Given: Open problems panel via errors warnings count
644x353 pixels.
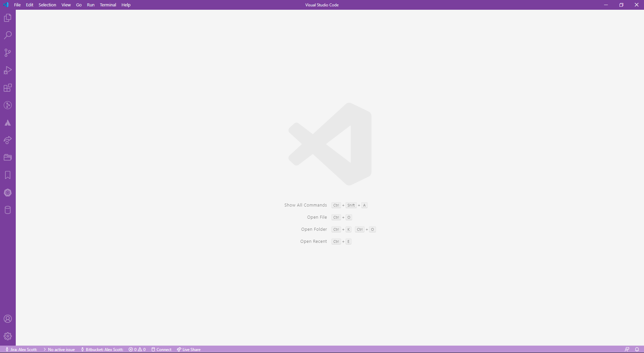Looking at the screenshot, I should pyautogui.click(x=137, y=349).
